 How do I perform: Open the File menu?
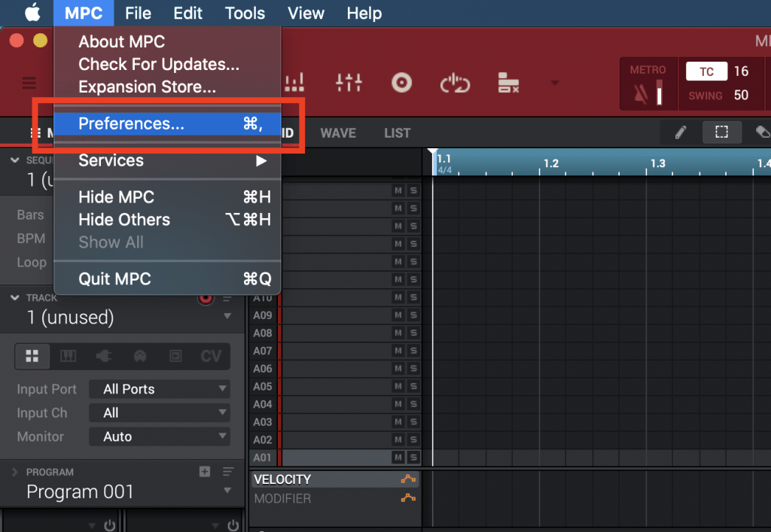coord(138,13)
